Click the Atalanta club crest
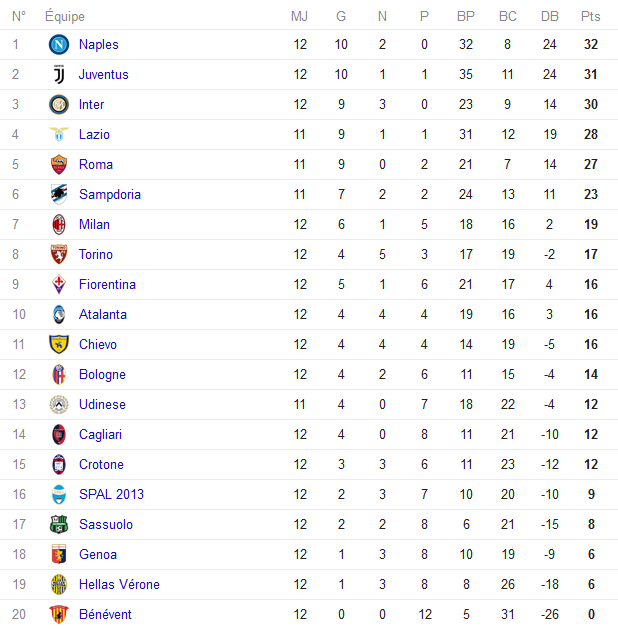 (x=58, y=314)
